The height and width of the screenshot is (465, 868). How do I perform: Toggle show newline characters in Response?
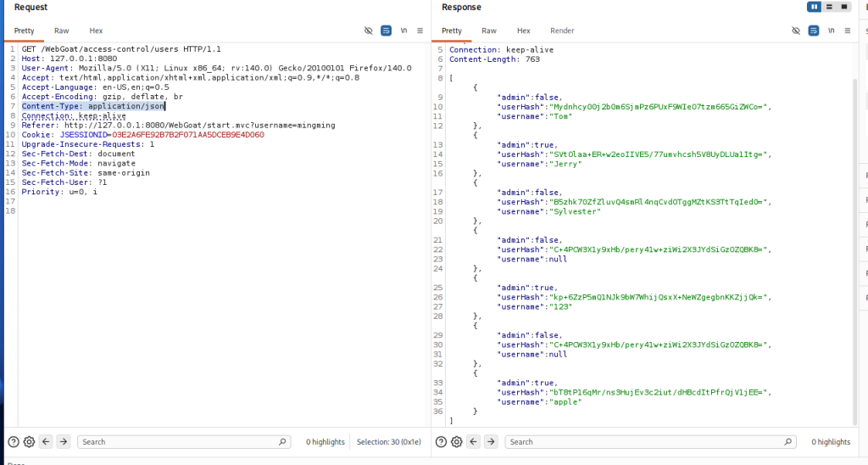(831, 31)
